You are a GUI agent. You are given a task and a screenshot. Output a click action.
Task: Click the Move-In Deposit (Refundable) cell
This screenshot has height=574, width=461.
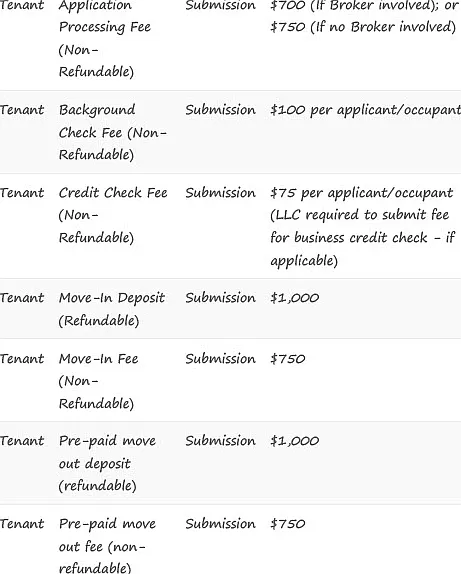pos(112,309)
